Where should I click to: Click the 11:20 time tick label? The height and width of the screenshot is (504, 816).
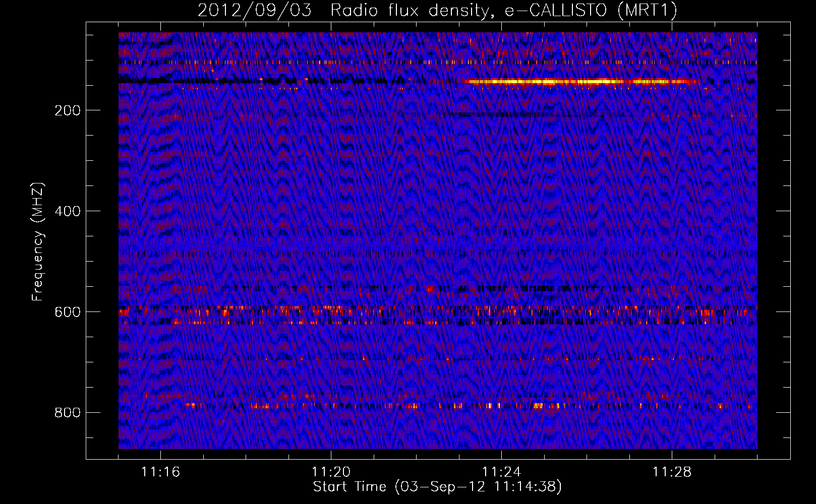coord(331,472)
